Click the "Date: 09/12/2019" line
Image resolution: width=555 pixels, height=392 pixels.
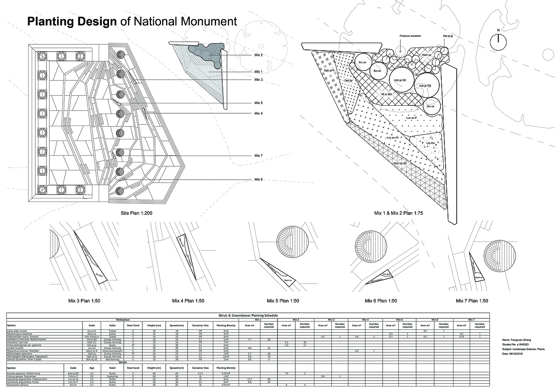coord(512,354)
